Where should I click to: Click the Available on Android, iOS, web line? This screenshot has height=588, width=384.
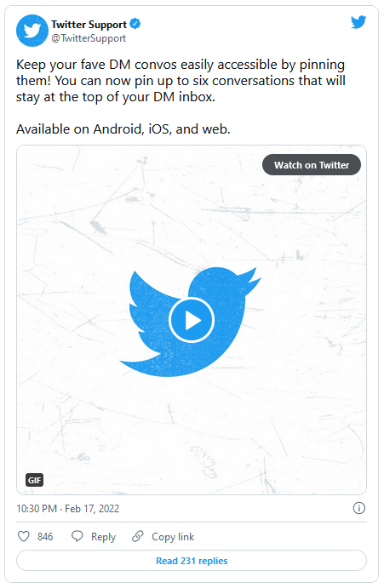point(123,129)
